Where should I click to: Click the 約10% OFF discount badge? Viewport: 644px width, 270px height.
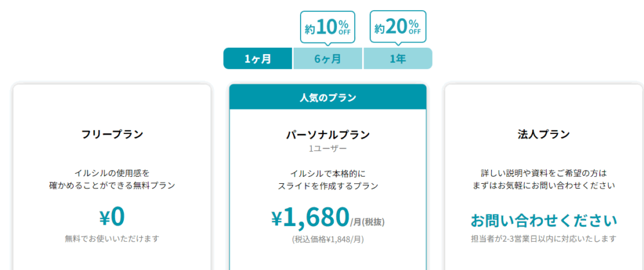[x=327, y=27]
